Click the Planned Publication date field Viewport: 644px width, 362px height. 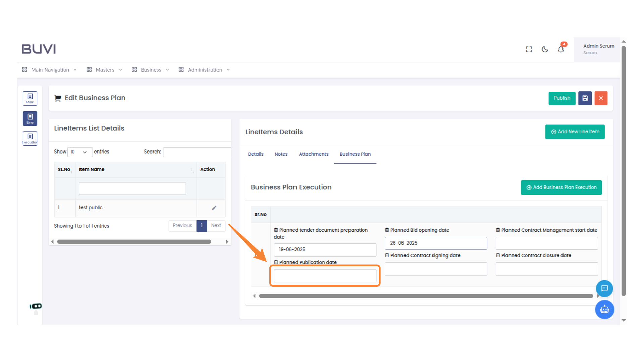325,276
